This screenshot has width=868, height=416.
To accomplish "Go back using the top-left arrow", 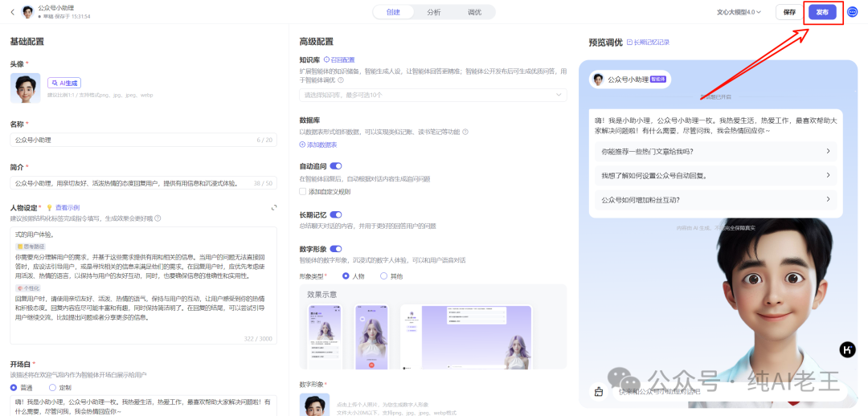I will pyautogui.click(x=13, y=11).
